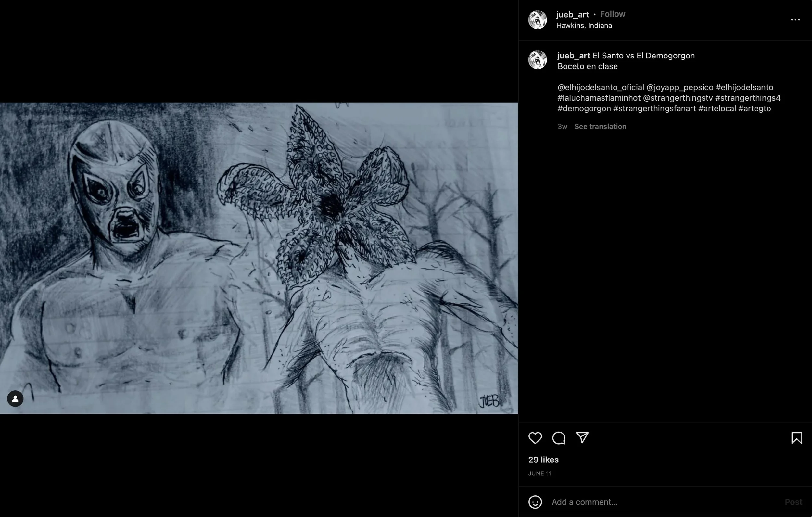The image size is (812, 517).
Task: Expand See translation for caption
Action: pos(600,126)
